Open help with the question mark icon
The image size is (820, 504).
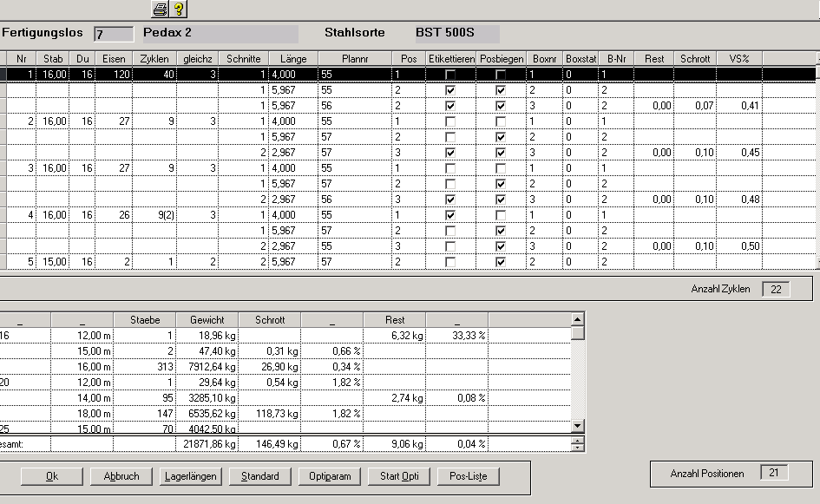179,10
